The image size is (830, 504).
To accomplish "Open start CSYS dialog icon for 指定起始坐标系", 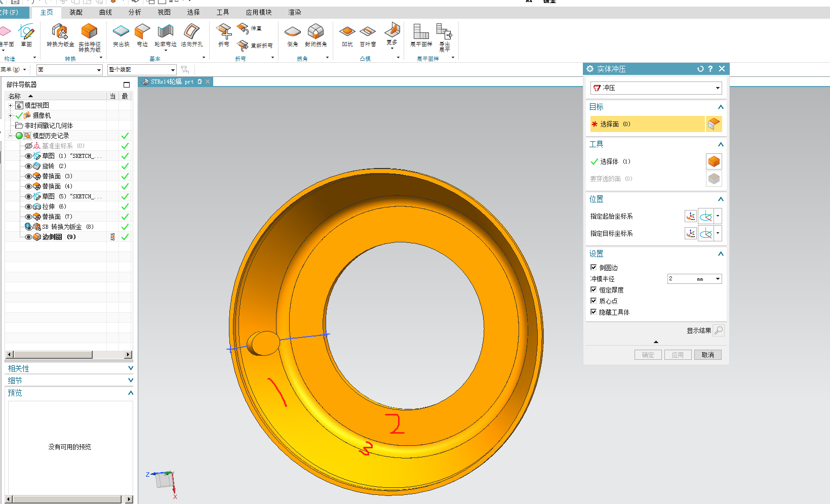I will [x=690, y=216].
